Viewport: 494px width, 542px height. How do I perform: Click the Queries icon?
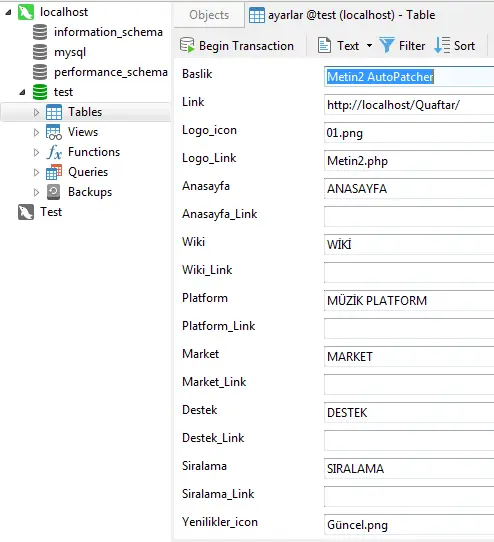[x=54, y=172]
